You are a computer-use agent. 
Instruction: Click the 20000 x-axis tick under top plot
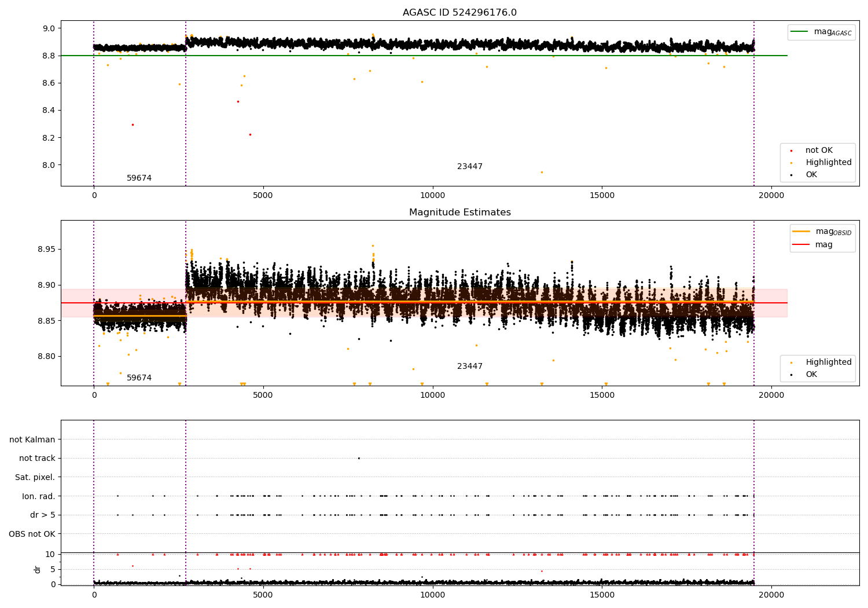point(771,196)
